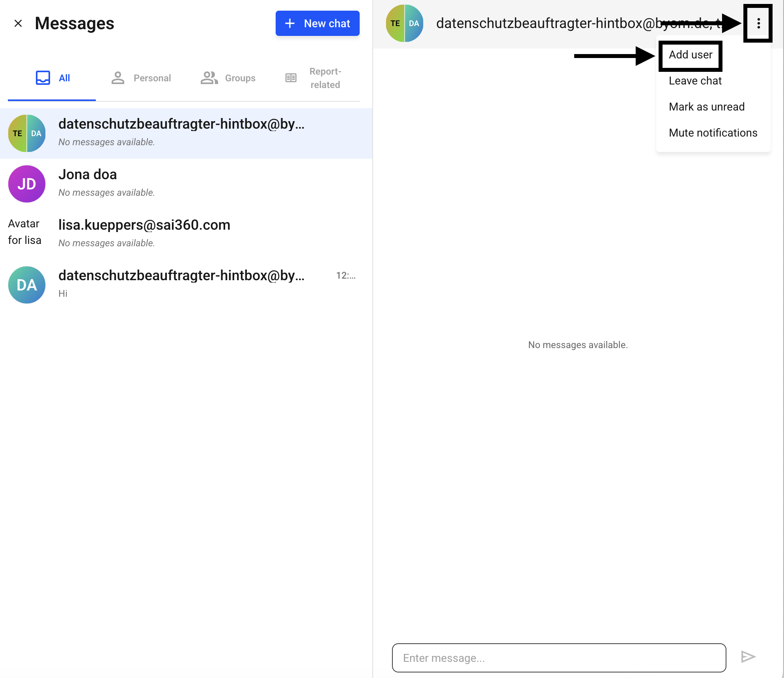Mute notifications for this chat

(x=713, y=133)
